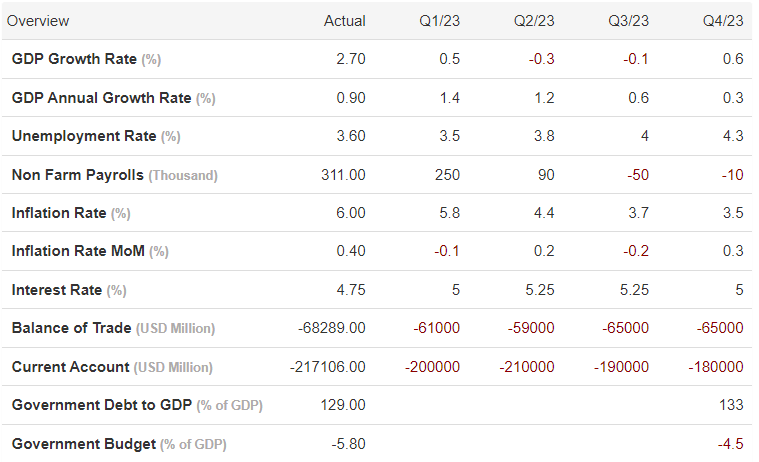
Task: Open the Government Budget indicator link
Action: pyautogui.click(x=84, y=444)
